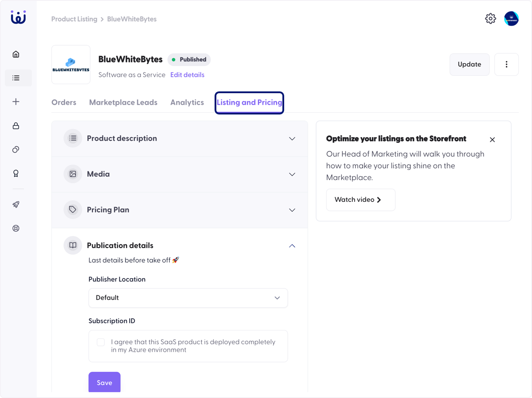
Task: Collapse the Publication details section chevron
Action: coord(292,245)
